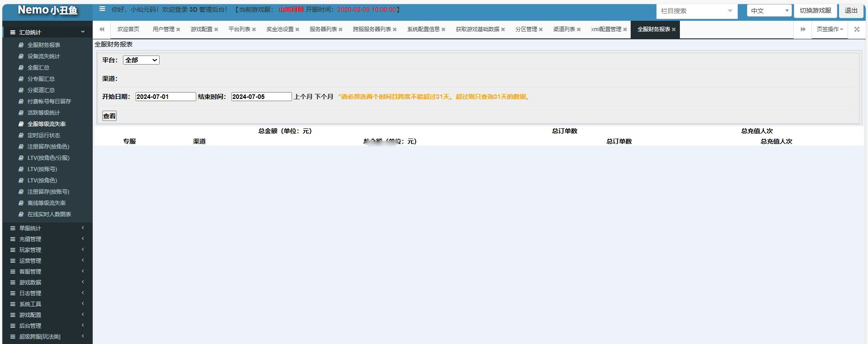Close the 服务器列表 tab

coord(341,30)
